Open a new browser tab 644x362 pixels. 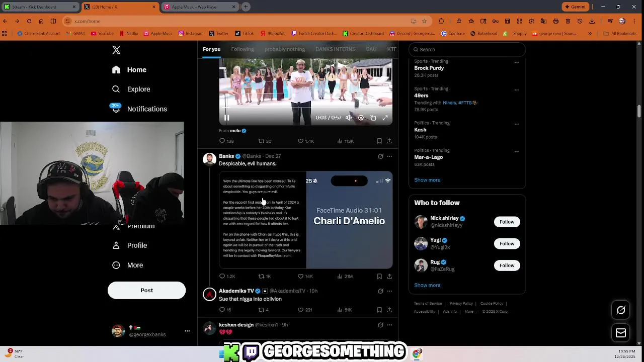[246, 7]
